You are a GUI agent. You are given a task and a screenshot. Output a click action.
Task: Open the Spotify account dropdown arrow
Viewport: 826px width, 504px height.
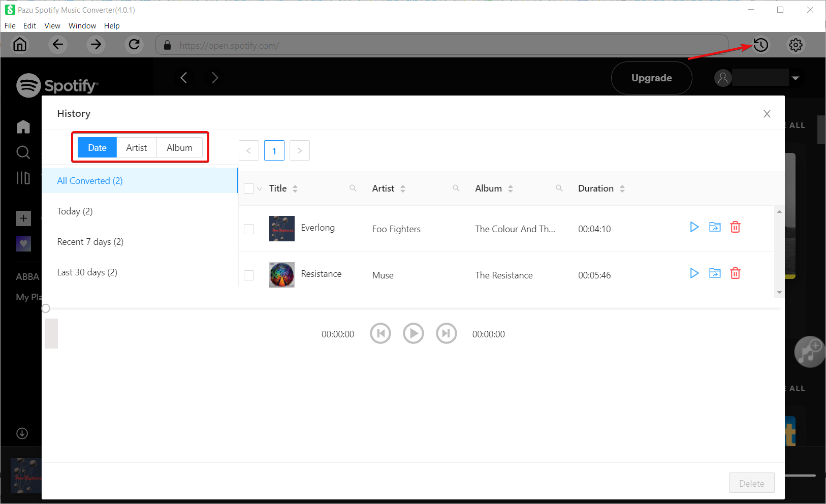pyautogui.click(x=796, y=78)
